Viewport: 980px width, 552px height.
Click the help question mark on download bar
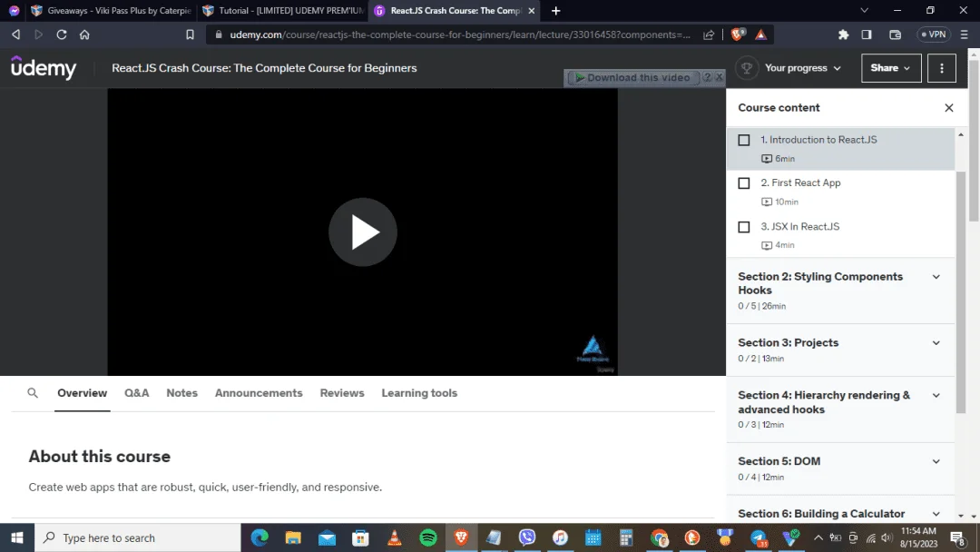[707, 77]
